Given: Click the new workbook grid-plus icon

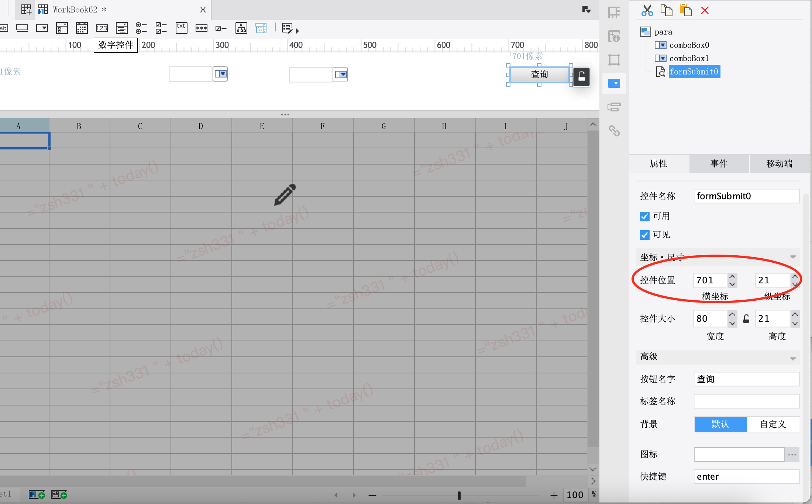Looking at the screenshot, I should tap(26, 9).
